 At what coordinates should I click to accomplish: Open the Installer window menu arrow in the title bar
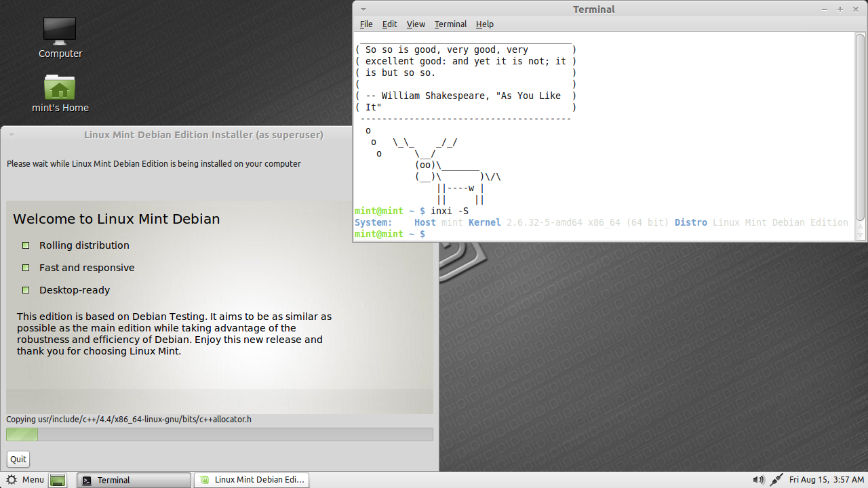(x=11, y=135)
